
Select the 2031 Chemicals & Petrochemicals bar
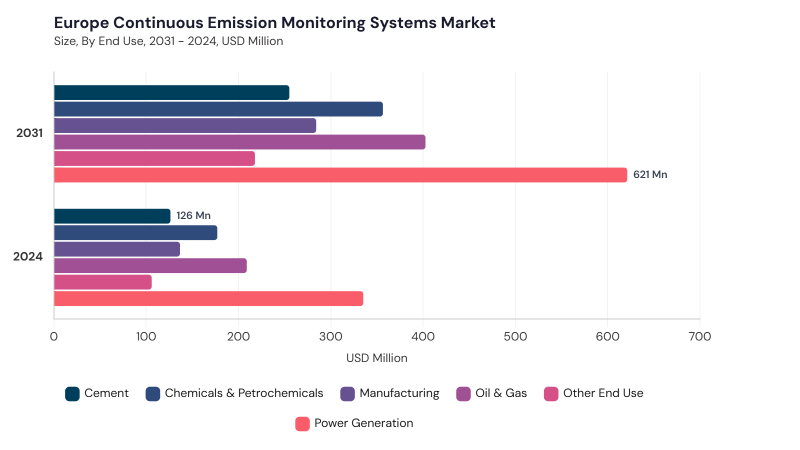pyautogui.click(x=218, y=109)
